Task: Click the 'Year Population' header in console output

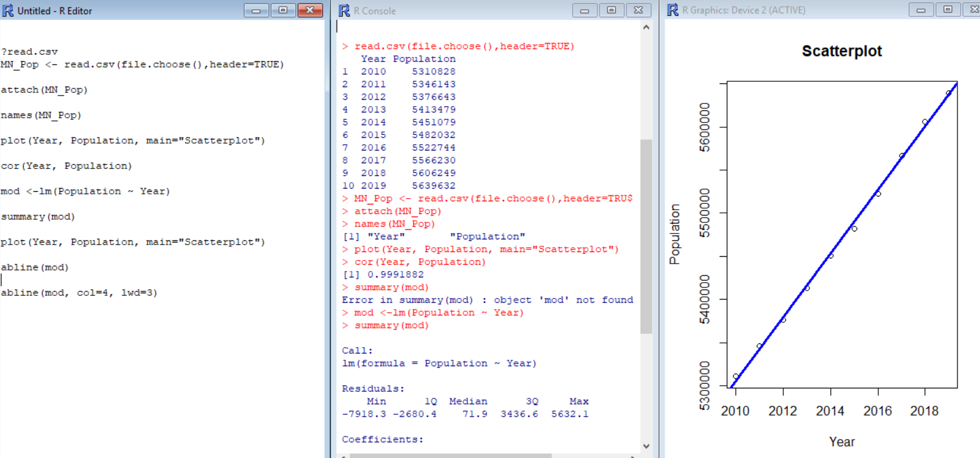Action: point(408,59)
